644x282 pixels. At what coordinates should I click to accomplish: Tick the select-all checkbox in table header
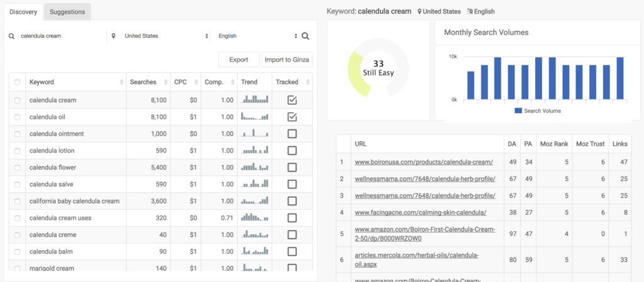[x=17, y=82]
